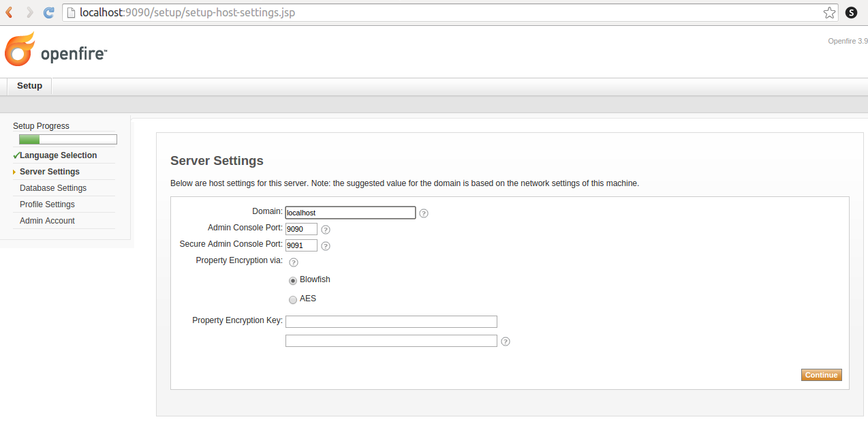The width and height of the screenshot is (868, 426).
Task: Open help icon beside Secure Admin Console Port
Action: [x=326, y=246]
